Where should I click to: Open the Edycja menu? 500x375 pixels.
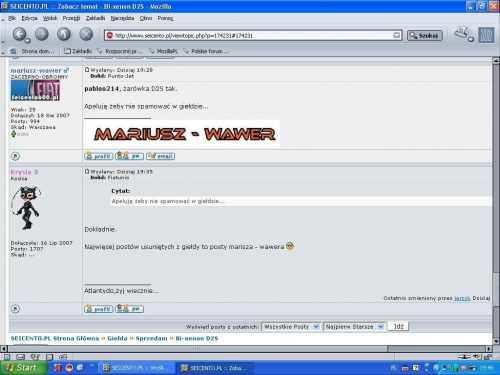[x=29, y=18]
